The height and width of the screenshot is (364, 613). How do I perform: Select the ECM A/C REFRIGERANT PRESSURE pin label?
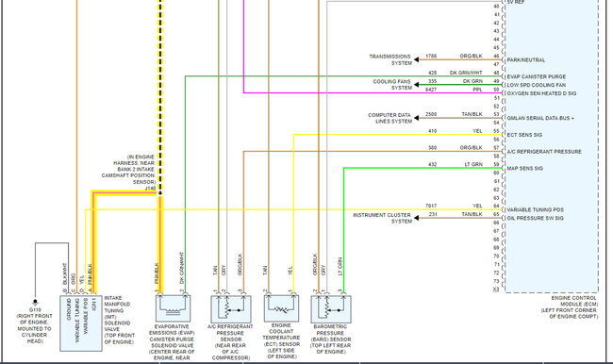pos(544,151)
